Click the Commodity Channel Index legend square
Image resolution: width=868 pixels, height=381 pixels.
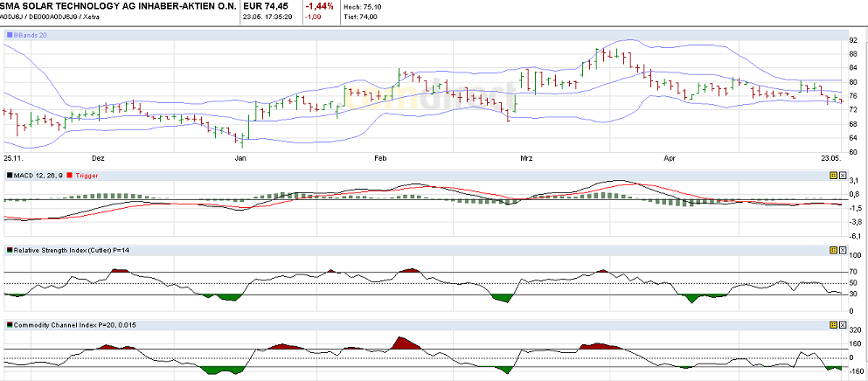click(10, 325)
